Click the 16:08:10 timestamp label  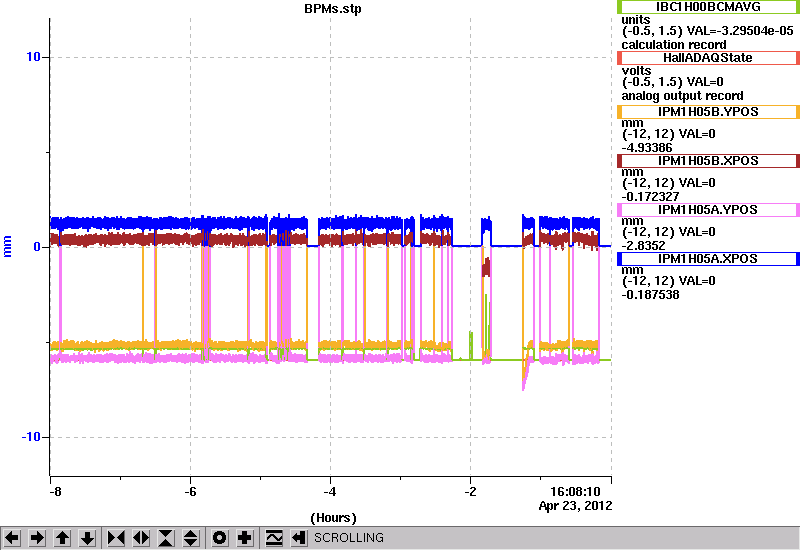click(575, 492)
